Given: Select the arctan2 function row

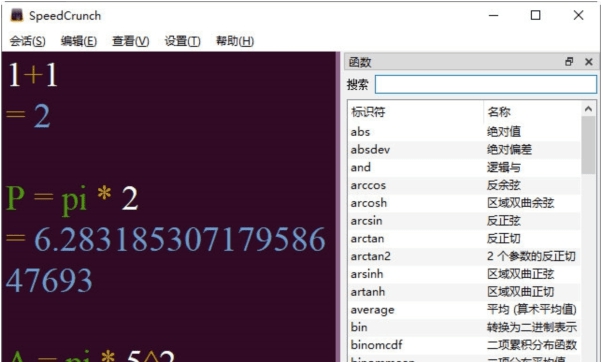Looking at the screenshot, I should coord(465,256).
